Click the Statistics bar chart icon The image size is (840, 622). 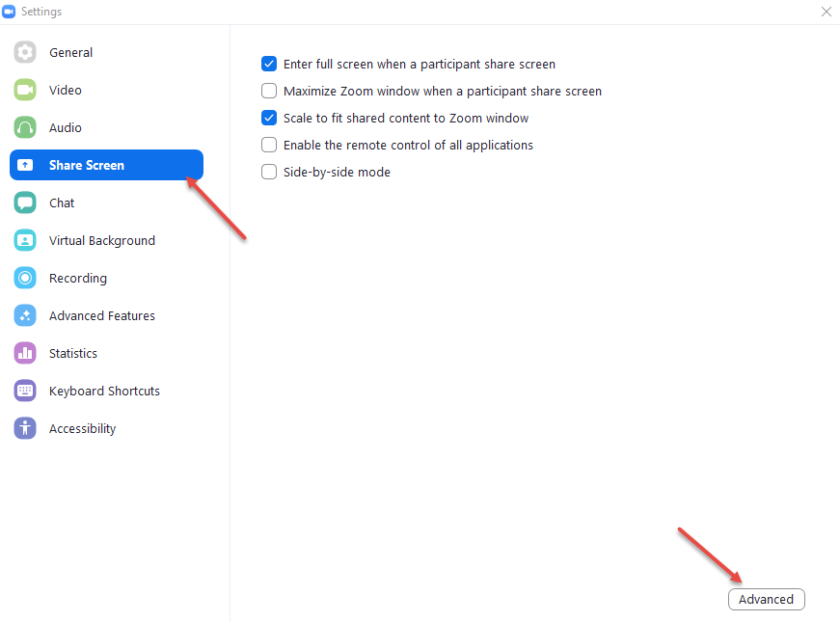click(x=24, y=353)
